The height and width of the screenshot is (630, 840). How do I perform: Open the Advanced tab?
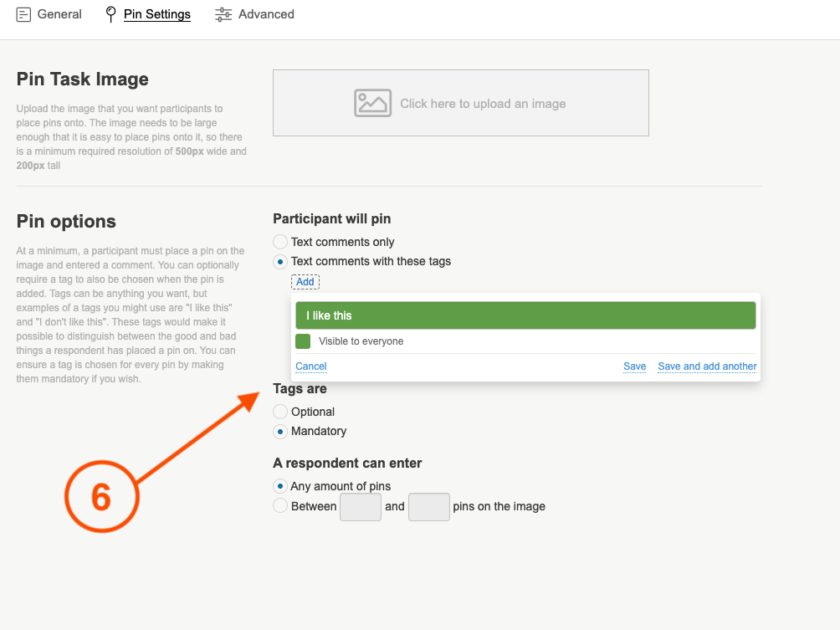[266, 14]
